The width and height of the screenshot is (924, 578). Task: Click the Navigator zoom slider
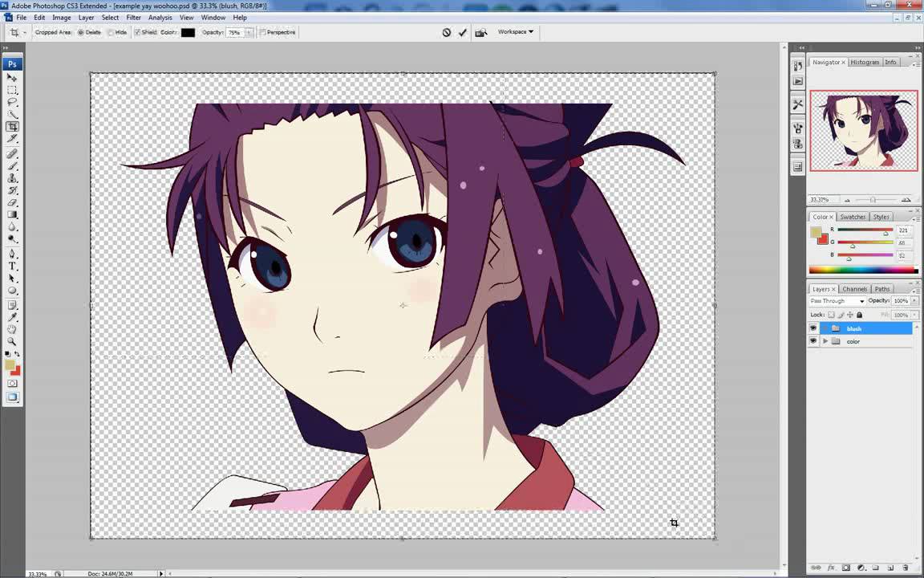(x=873, y=200)
